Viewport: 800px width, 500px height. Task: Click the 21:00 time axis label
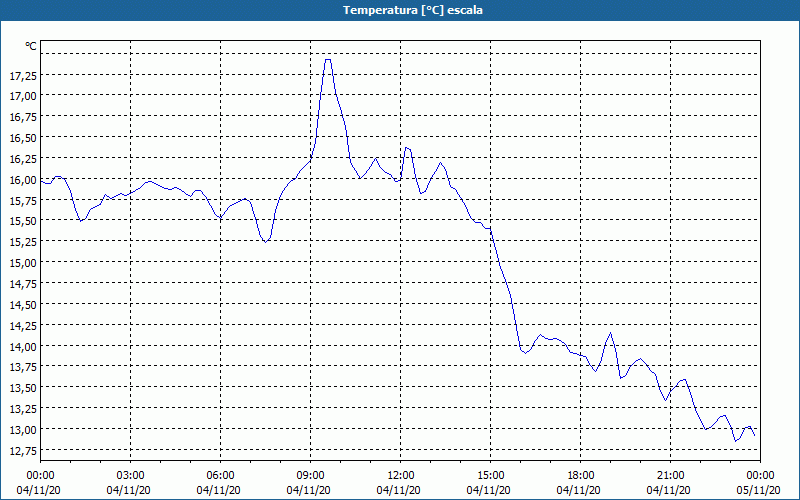click(670, 476)
